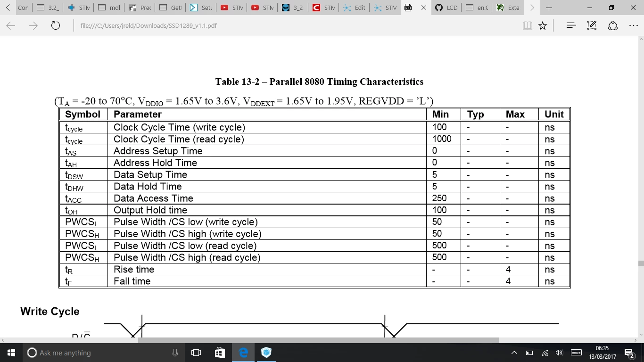Image resolution: width=644 pixels, height=362 pixels.
Task: Switch to the Prec tab
Action: [140, 8]
